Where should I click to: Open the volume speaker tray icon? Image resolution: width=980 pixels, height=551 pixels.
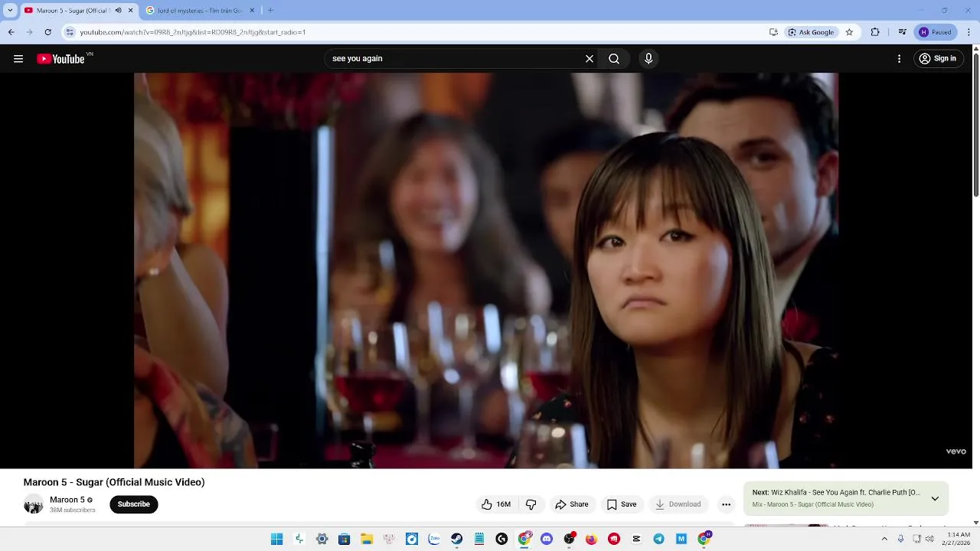click(x=930, y=540)
